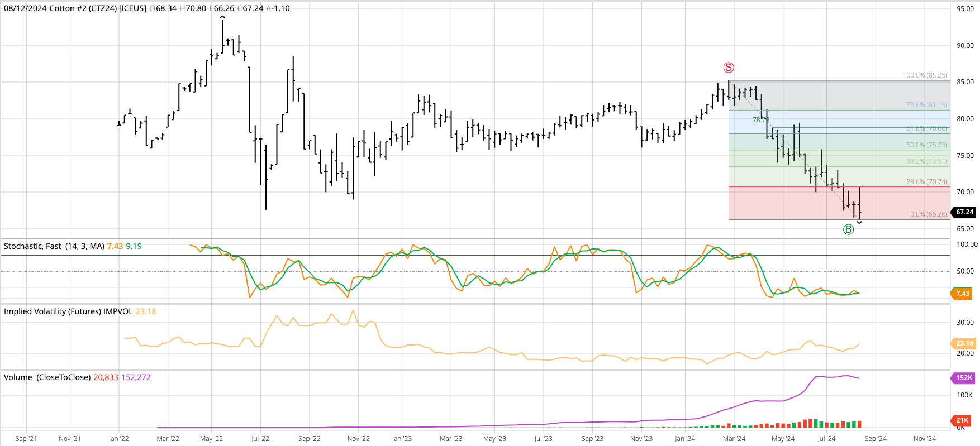The width and height of the screenshot is (980, 446).
Task: Click the 23.18 implied volatility axis tag
Action: tap(964, 343)
